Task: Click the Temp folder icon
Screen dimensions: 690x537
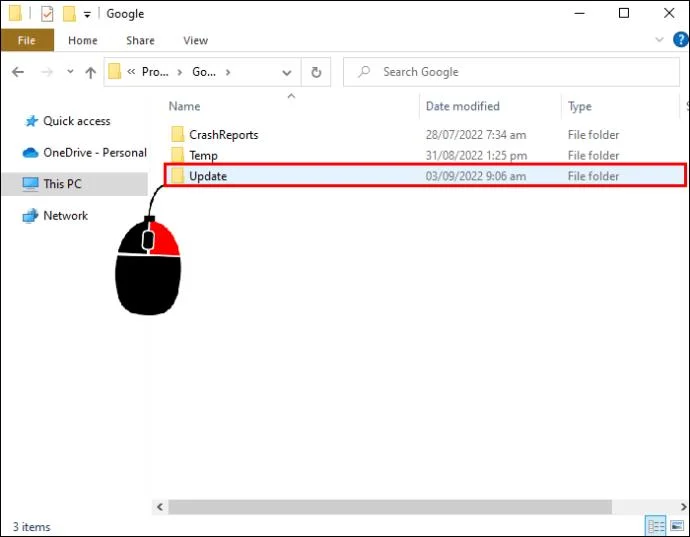Action: tap(177, 155)
